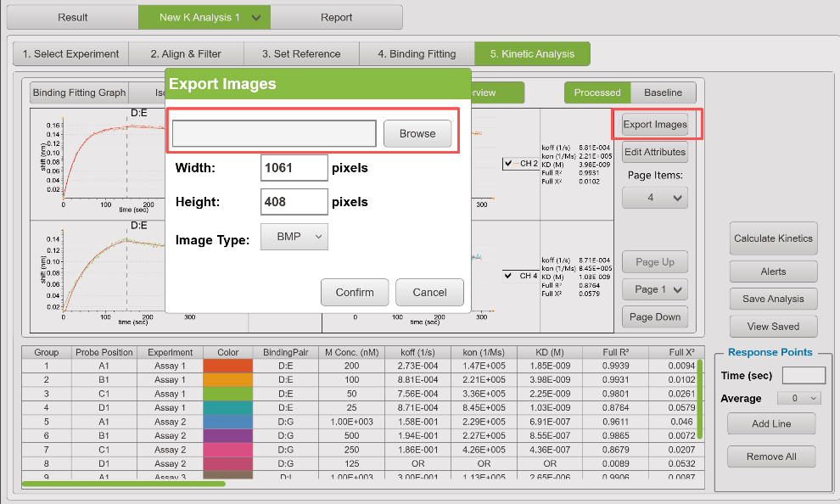Select the first OR cell in Group 8 row
This screenshot has width=840, height=504.
(x=417, y=463)
